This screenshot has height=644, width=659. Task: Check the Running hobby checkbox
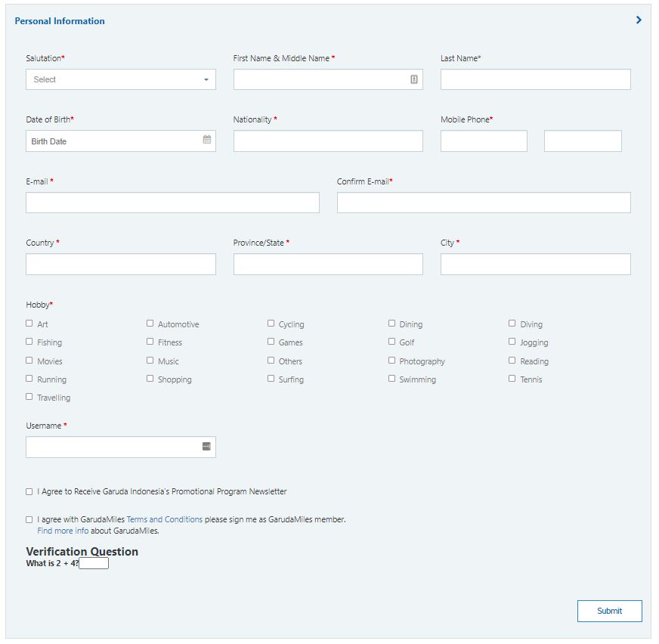coord(29,379)
